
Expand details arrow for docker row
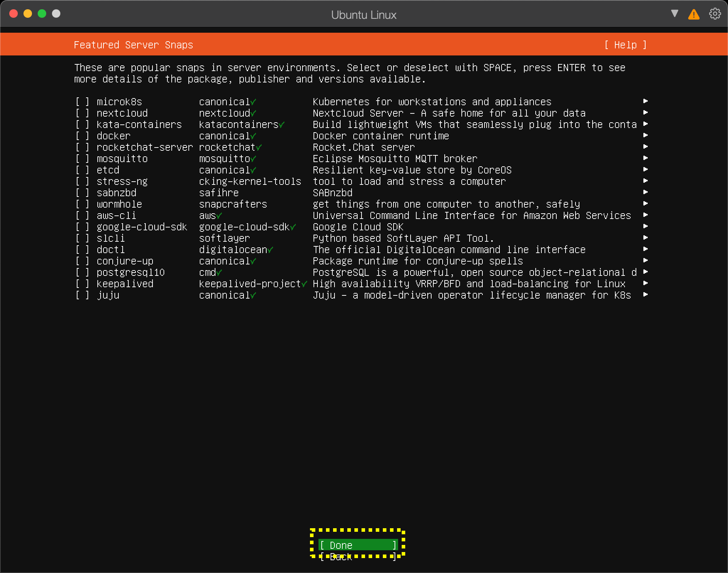(646, 135)
